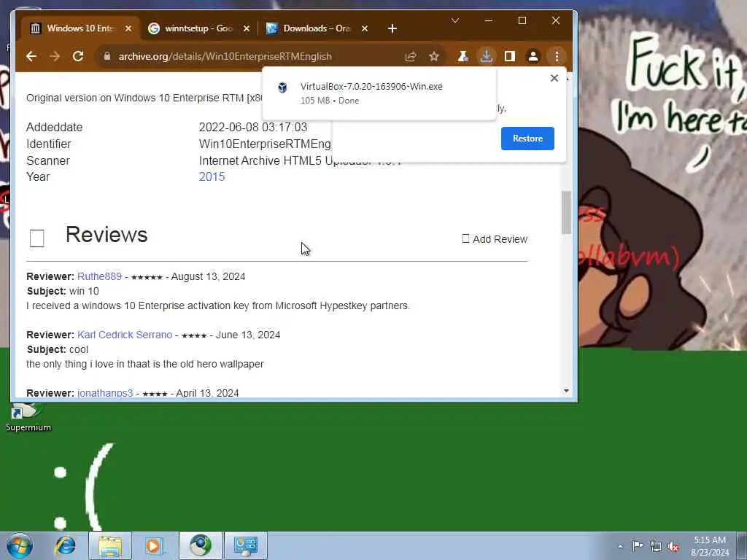Screen dimensions: 747x560
Task: Toggle the browser downloads tray icon
Action: tap(486, 56)
